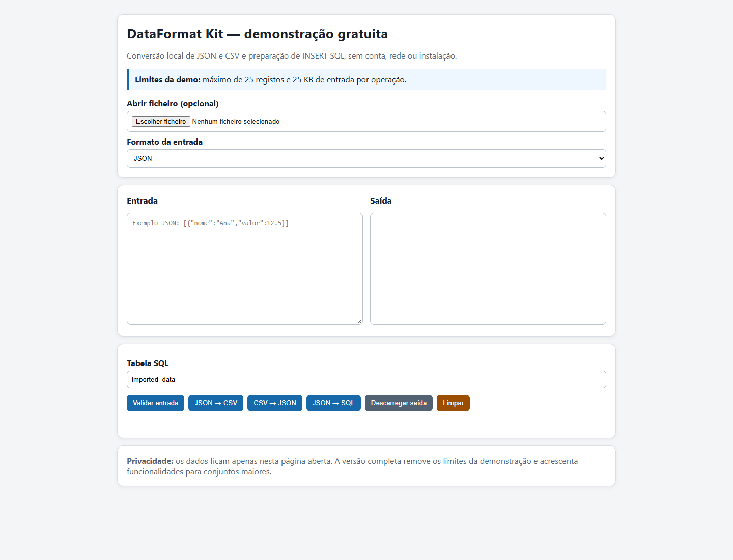Open the Formato da entrada dropdown
This screenshot has height=560, width=733.
click(366, 158)
